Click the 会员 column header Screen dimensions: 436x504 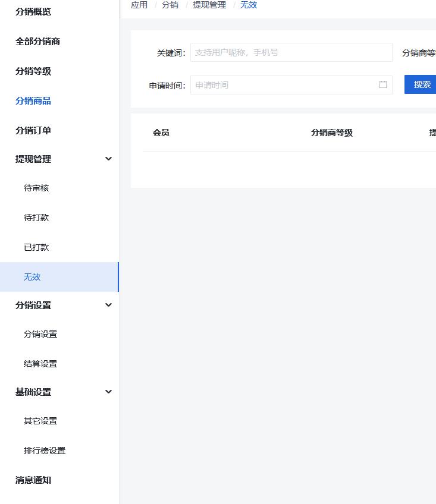(x=161, y=133)
